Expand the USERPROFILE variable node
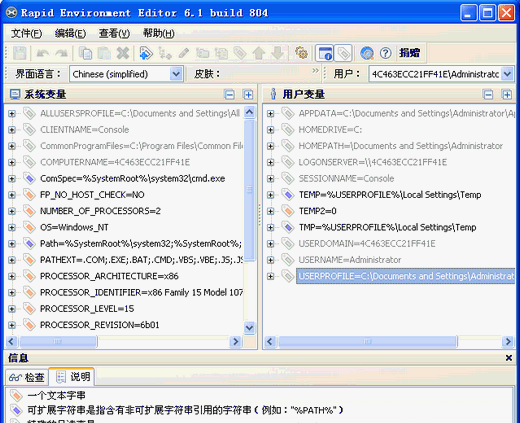 [x=270, y=276]
